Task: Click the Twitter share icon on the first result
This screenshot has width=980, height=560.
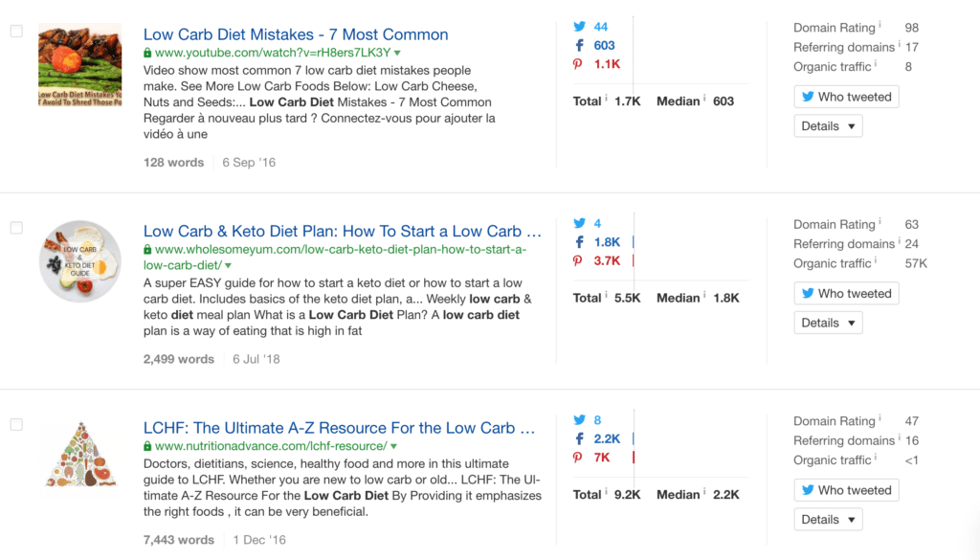Action: click(x=578, y=26)
